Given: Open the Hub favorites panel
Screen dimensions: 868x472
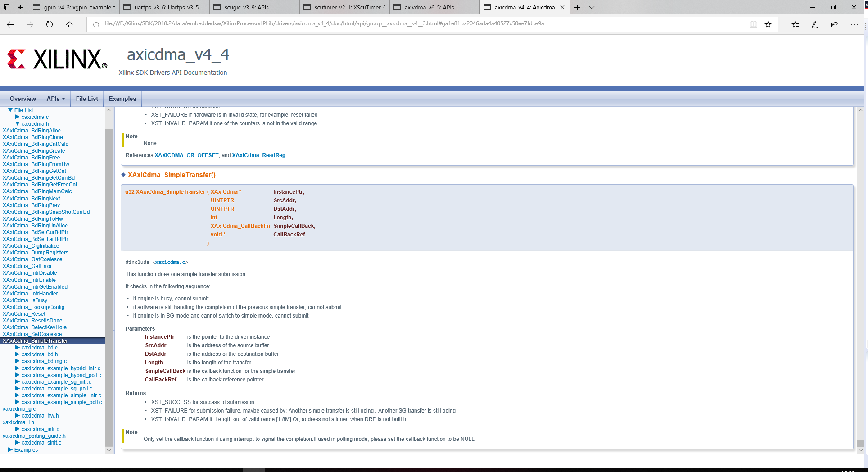Looking at the screenshot, I should (x=795, y=24).
